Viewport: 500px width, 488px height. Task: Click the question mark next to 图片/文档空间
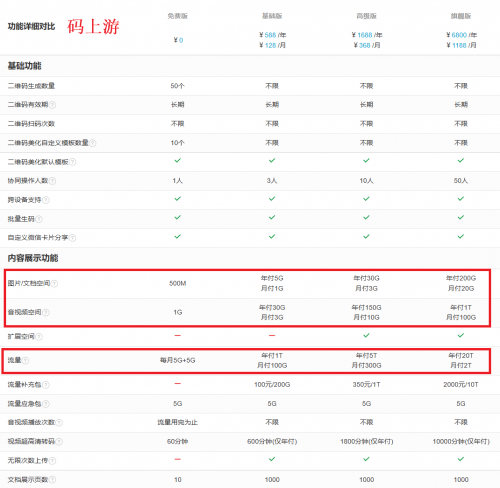point(54,284)
